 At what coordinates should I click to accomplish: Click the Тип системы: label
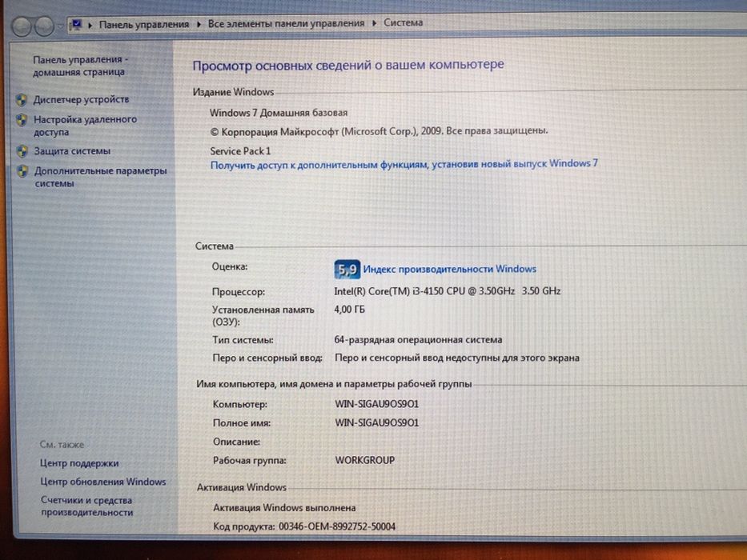pos(243,341)
